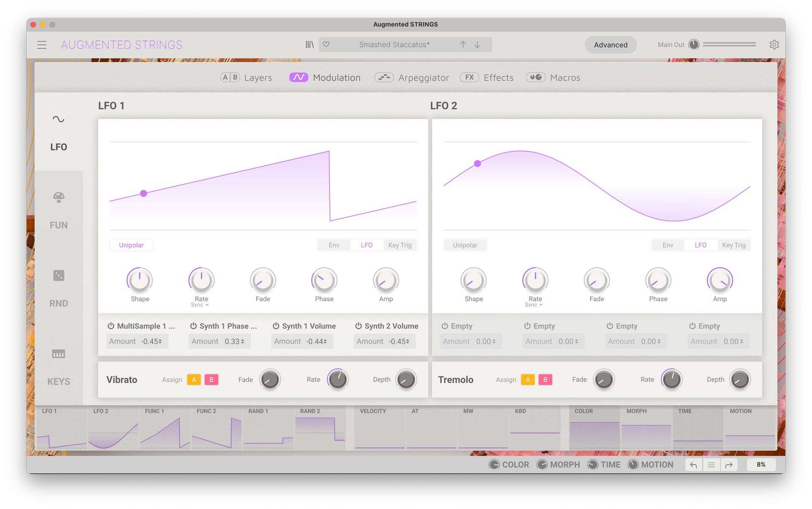
Task: Click the Vibrato Rate knob
Action: click(337, 379)
